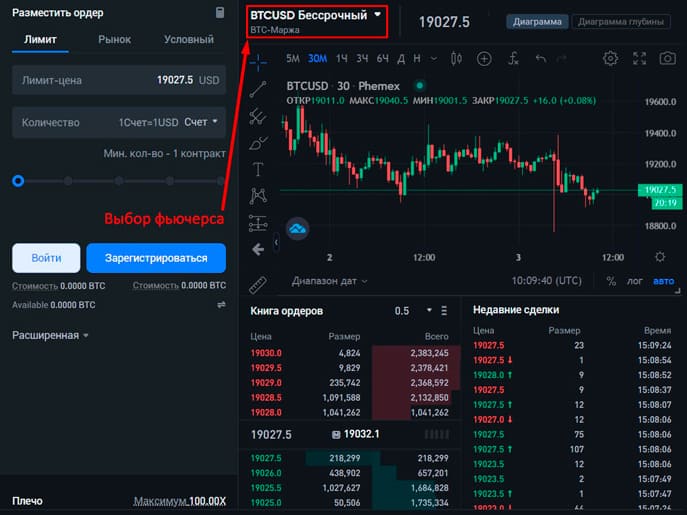
Task: Click Максимум 100.00X leverage link
Action: coord(180,501)
